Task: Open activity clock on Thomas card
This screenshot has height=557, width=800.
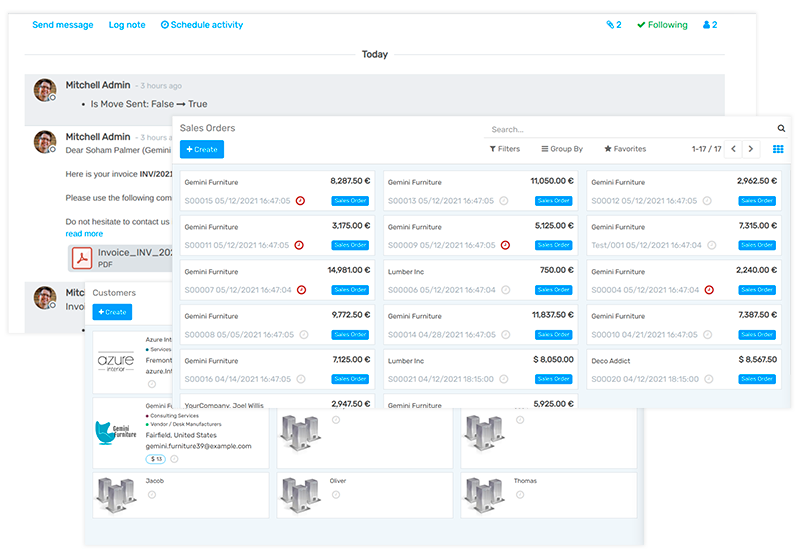Action: pos(520,495)
